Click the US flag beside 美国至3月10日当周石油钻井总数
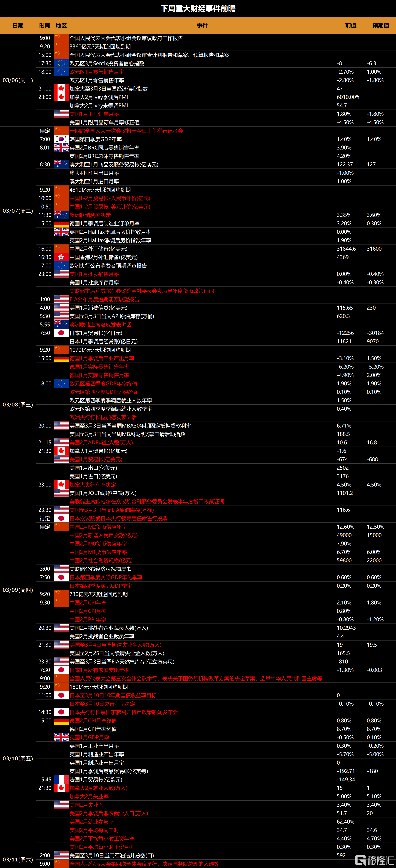 pyautogui.click(x=61, y=855)
